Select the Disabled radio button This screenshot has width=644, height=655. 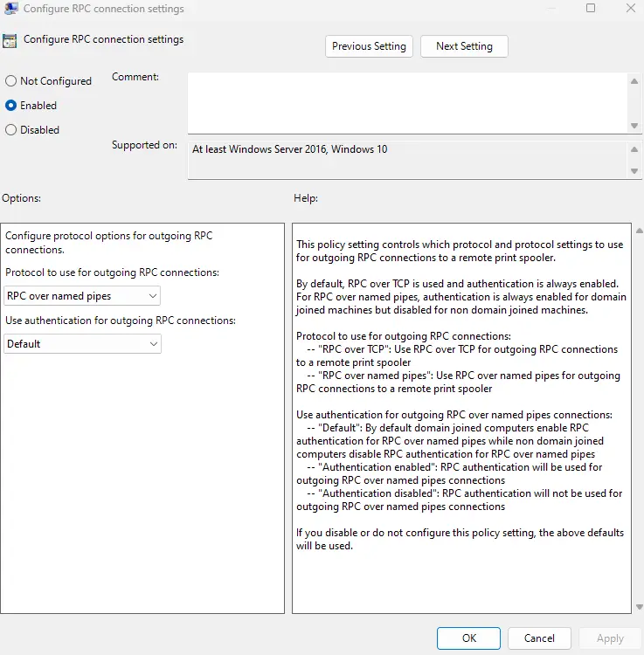point(11,130)
